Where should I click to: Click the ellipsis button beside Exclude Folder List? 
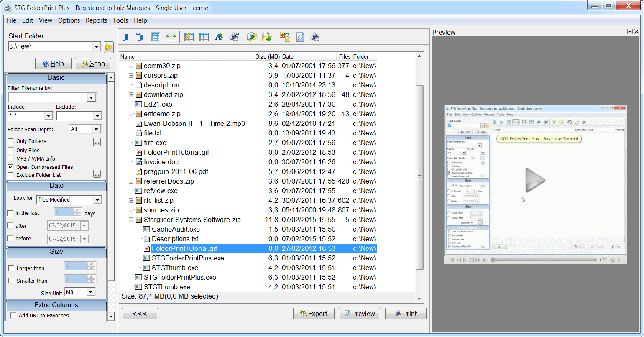(97, 174)
